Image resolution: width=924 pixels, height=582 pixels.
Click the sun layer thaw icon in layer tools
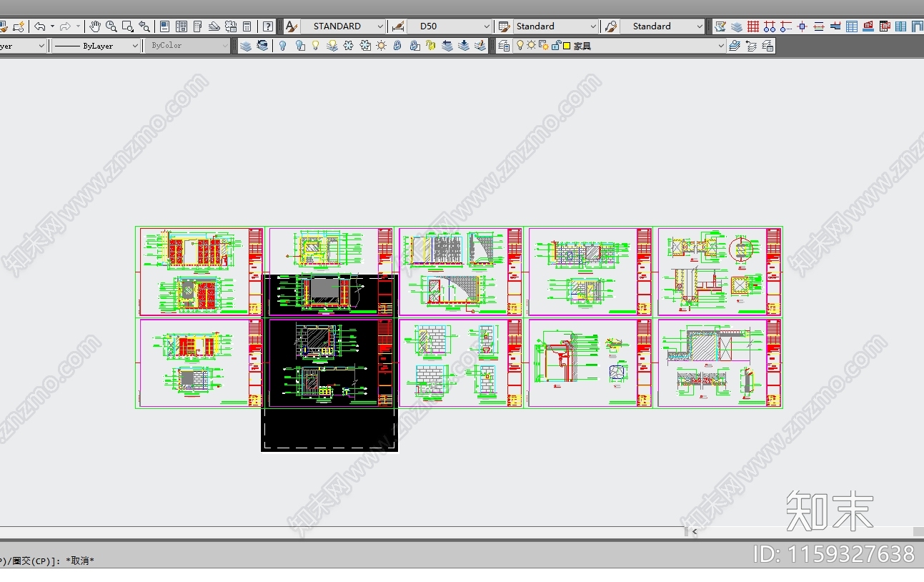click(381, 46)
